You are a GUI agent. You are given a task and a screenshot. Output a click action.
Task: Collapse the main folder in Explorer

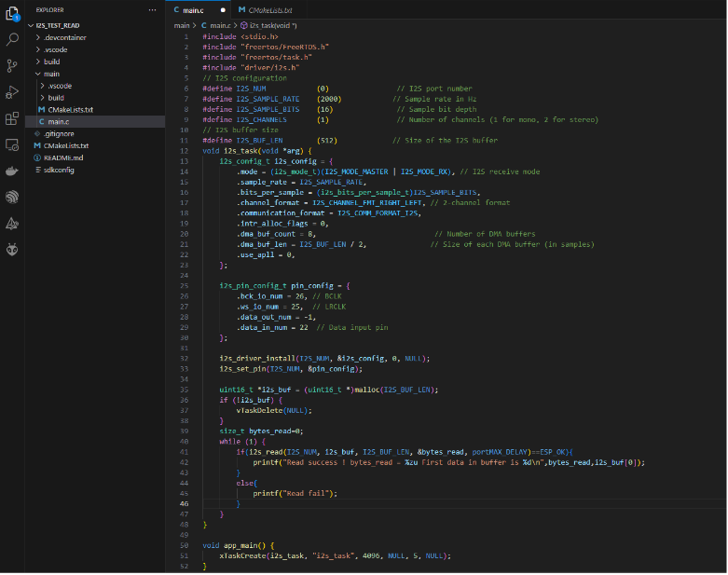coord(51,74)
